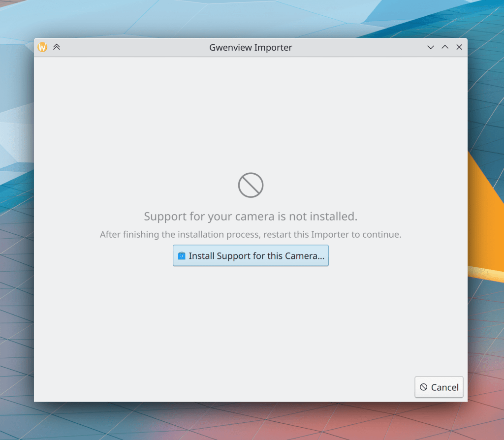Close the Gwenview Importer window
The width and height of the screenshot is (504, 440).
[x=459, y=47]
